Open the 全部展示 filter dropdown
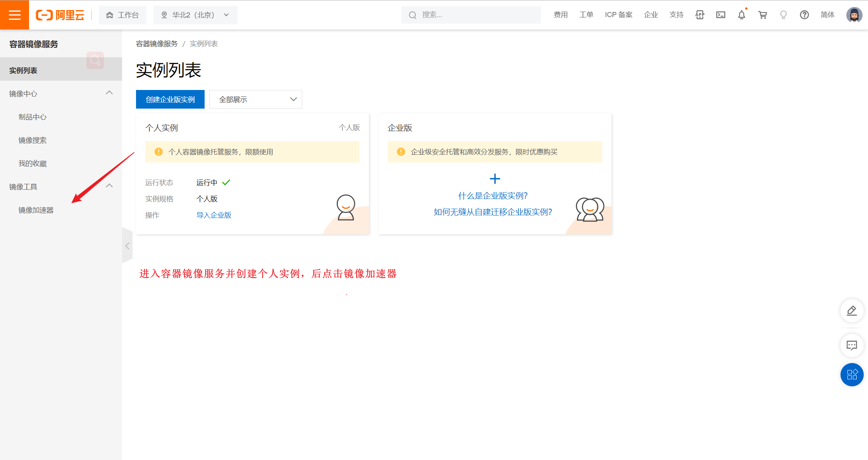 pos(256,99)
